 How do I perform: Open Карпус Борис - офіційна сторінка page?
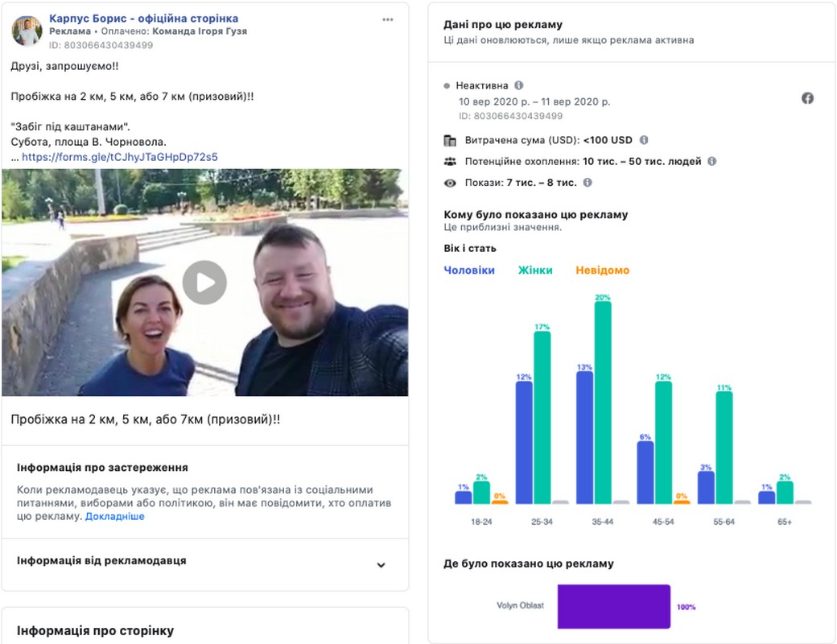[143, 19]
